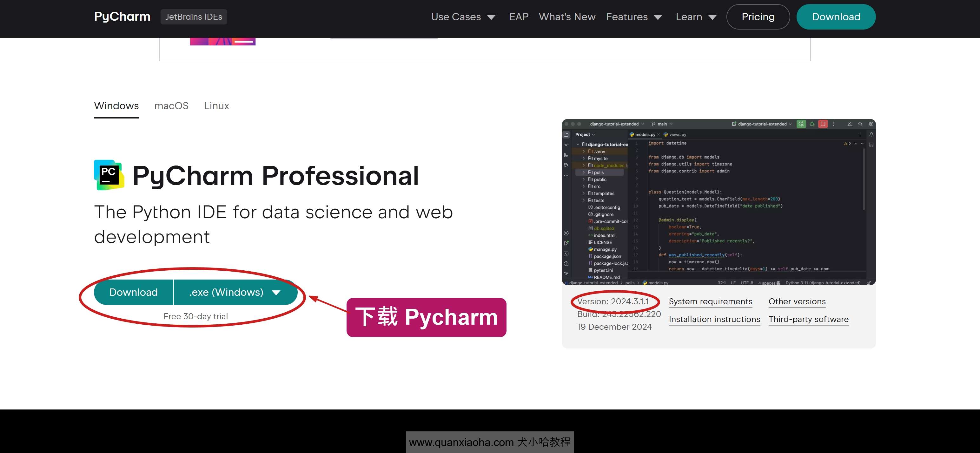
Task: Toggle the Windows platform selection
Action: click(x=116, y=106)
